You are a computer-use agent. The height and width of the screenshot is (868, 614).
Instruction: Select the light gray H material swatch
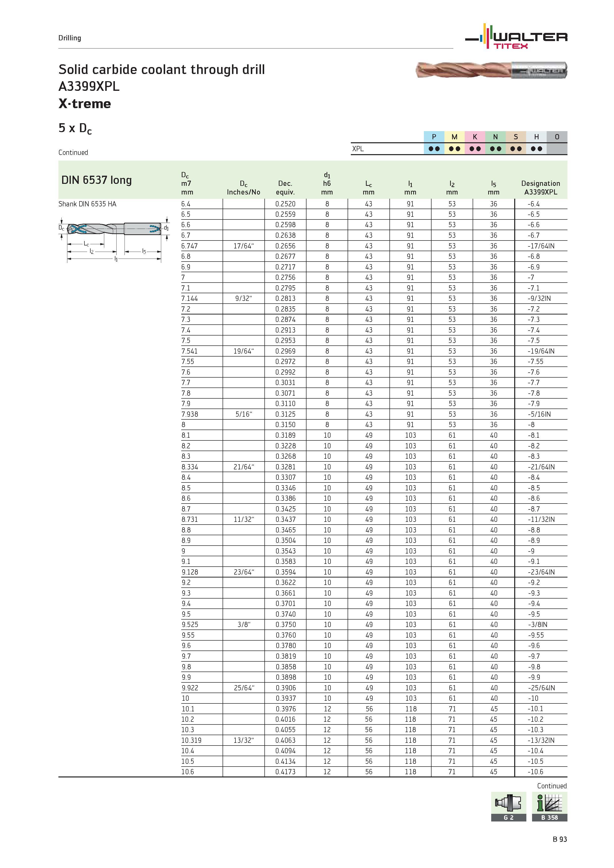536,137
